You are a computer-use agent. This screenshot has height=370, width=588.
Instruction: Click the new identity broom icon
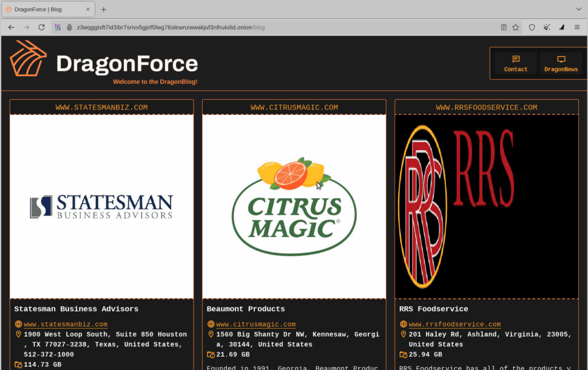pyautogui.click(x=547, y=28)
